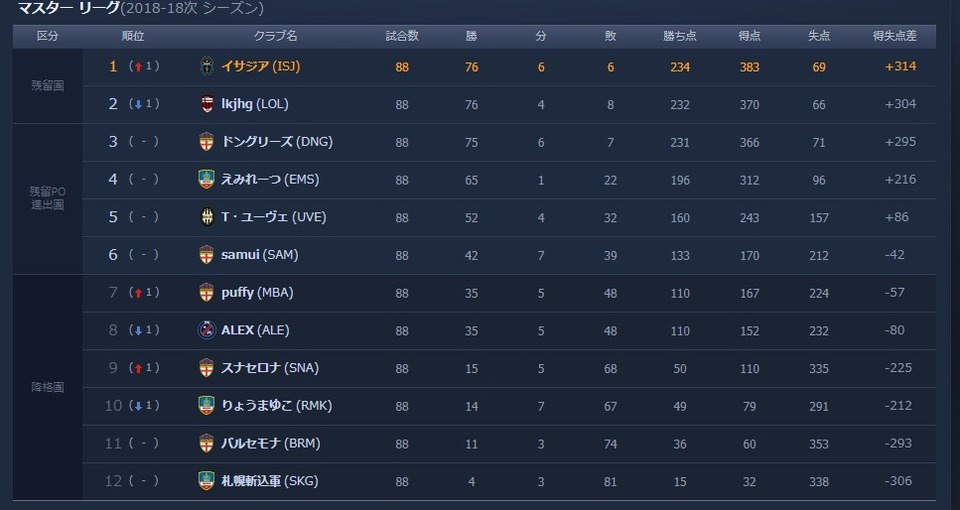Click the えみれーつ (EMS) club badge
This screenshot has width=960, height=510.
207,179
